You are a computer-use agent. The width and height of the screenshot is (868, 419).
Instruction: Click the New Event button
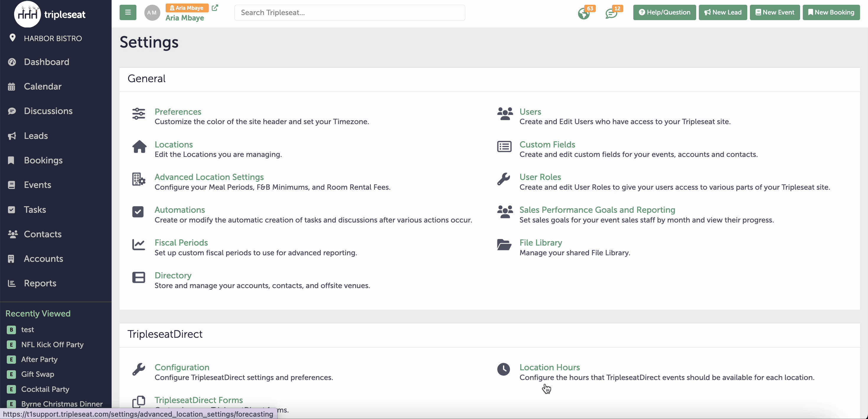coord(775,12)
